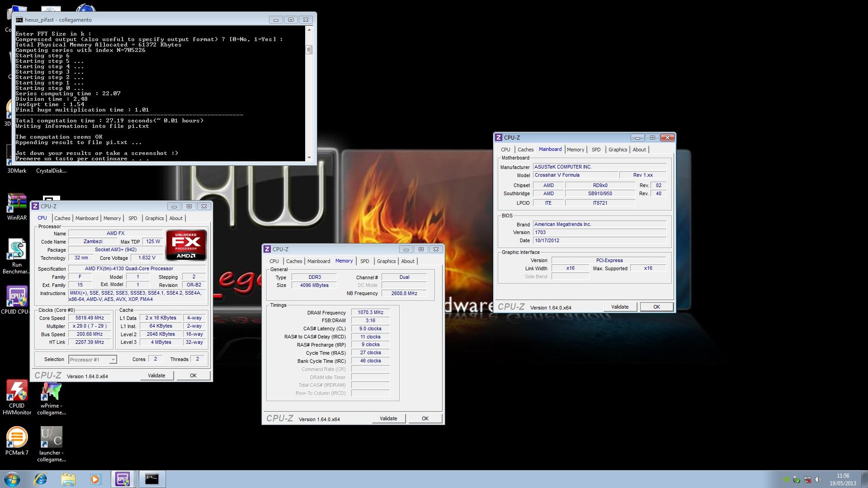Select Graphics tab in CPU-Z CPU window
Screen dimensions: 868x488
154,218
